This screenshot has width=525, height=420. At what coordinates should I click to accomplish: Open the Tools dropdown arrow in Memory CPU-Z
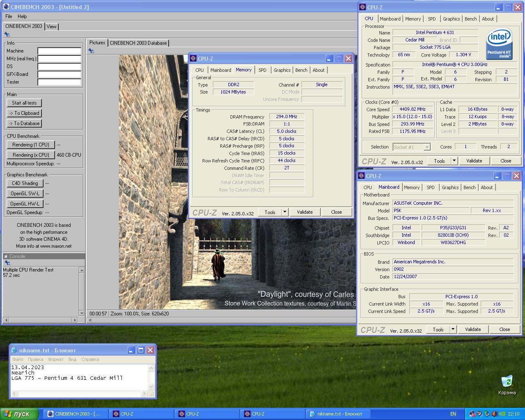coord(285,212)
